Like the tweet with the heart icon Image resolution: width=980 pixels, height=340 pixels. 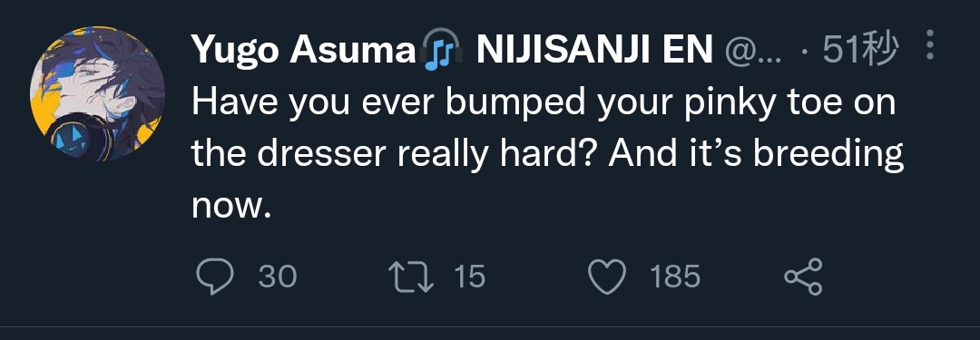pyautogui.click(x=607, y=277)
